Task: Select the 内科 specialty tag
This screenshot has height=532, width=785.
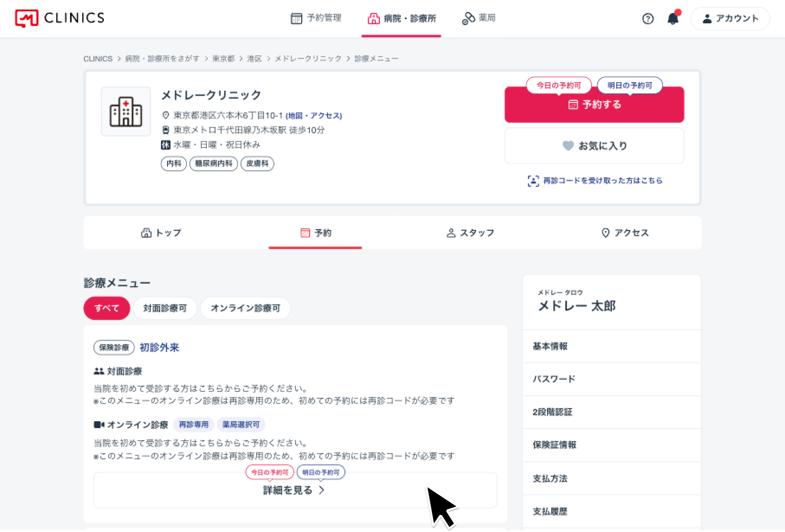Action: point(174,164)
